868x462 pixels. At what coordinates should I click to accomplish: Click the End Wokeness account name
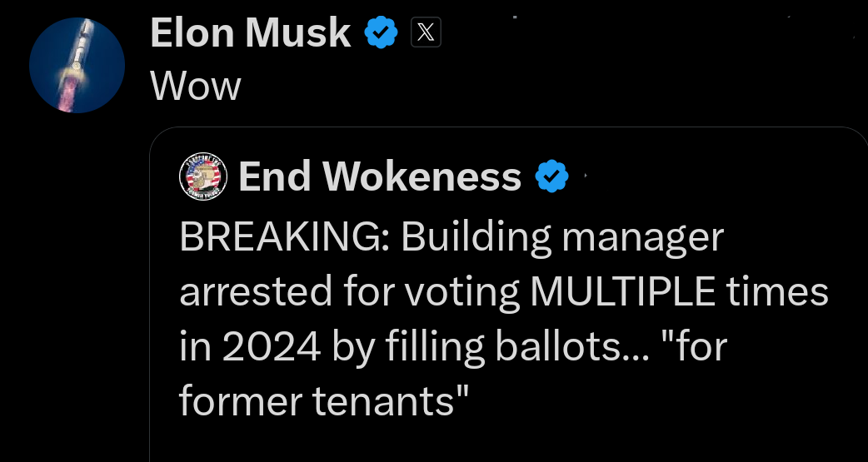point(380,176)
